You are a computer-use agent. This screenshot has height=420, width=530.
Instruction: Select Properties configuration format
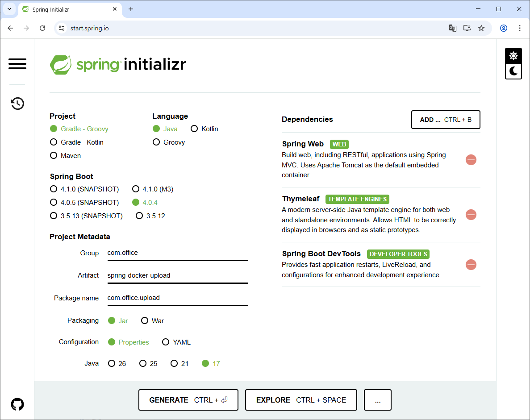tap(129, 342)
